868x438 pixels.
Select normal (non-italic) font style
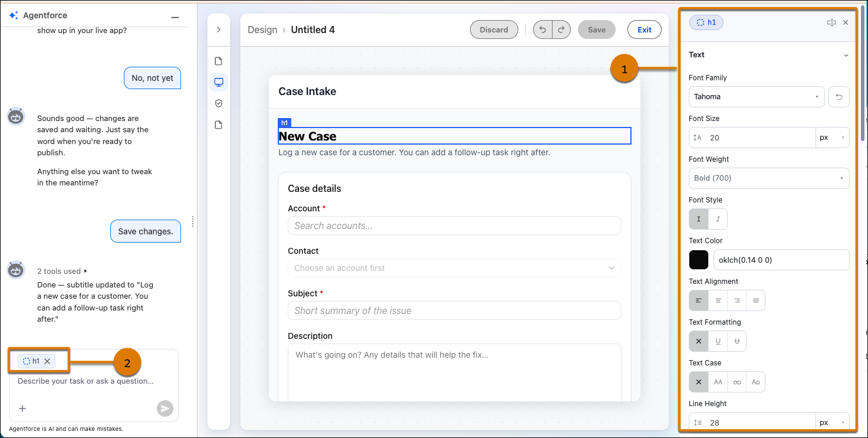(699, 219)
